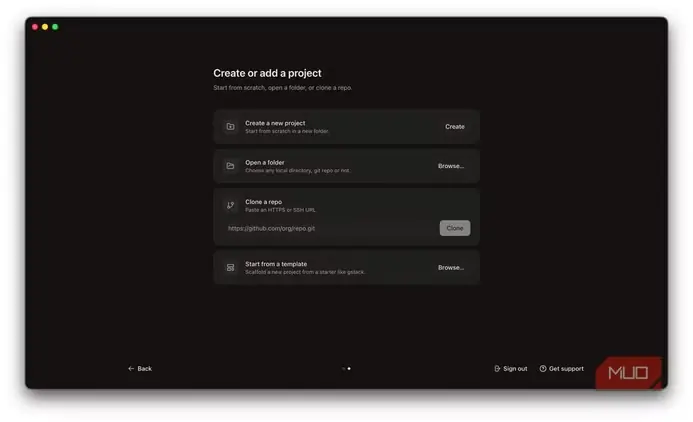This screenshot has width=693, height=422.
Task: Click 'Paste an HTTPS or SSH URL' text
Action: [x=281, y=210]
